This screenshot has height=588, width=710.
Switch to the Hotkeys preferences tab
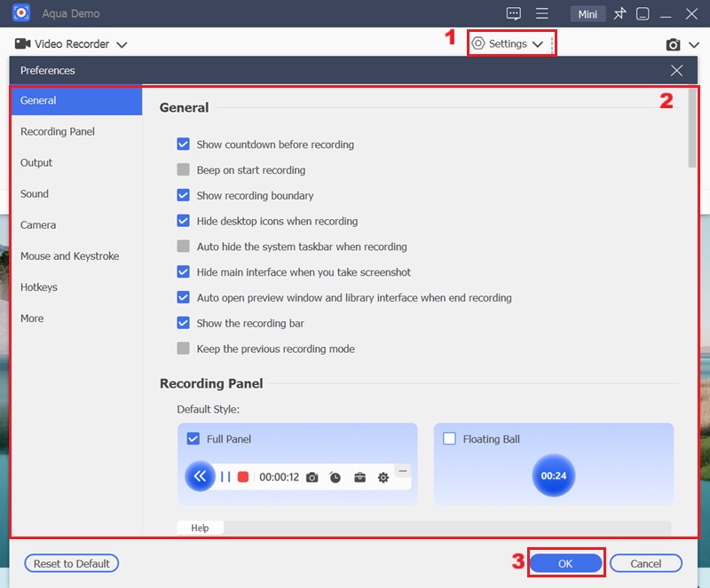point(39,287)
